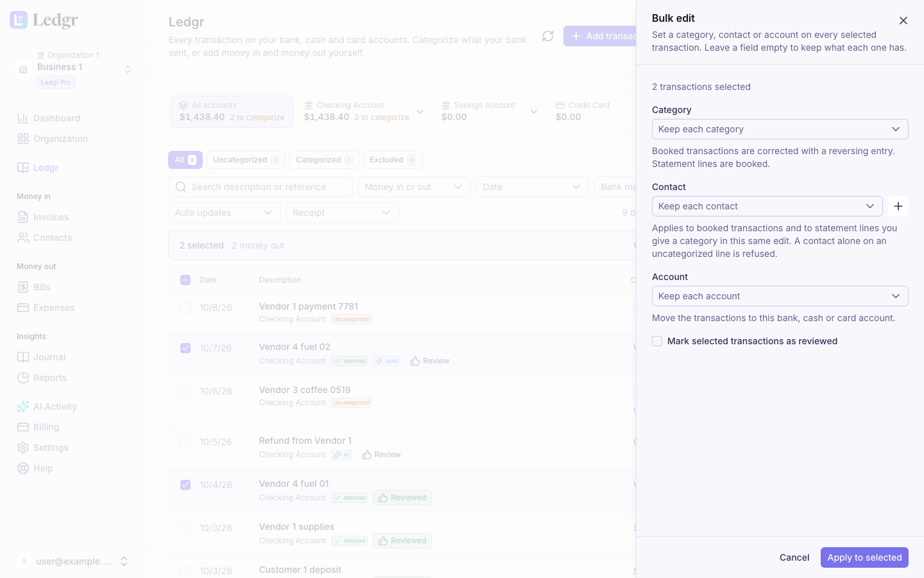Viewport: 924px width, 578px height.
Task: Open Settings in the sidebar
Action: 74,448
